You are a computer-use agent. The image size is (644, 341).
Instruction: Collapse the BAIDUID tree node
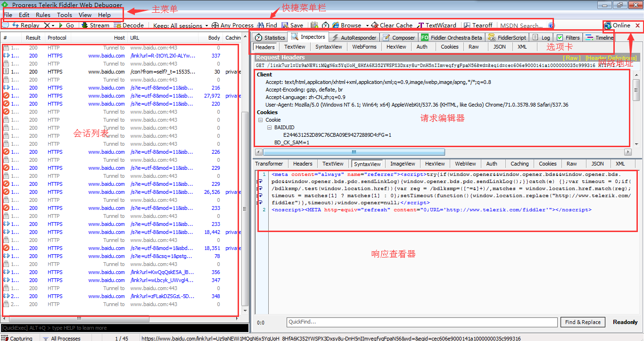coord(269,127)
